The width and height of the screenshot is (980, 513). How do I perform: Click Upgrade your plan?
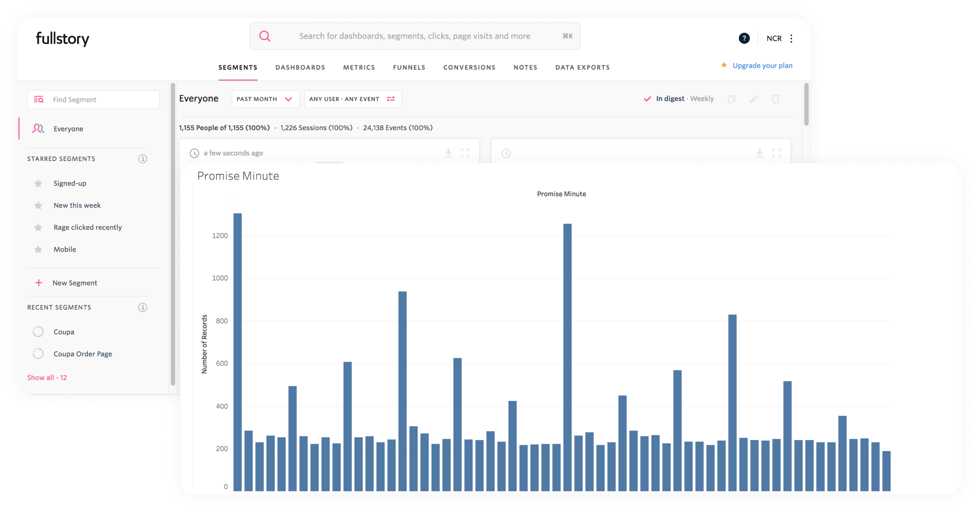tap(763, 65)
